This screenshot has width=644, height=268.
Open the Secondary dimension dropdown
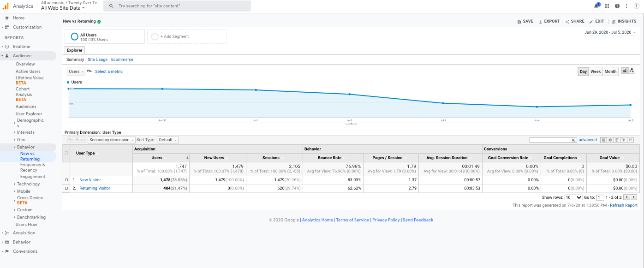[x=112, y=140]
